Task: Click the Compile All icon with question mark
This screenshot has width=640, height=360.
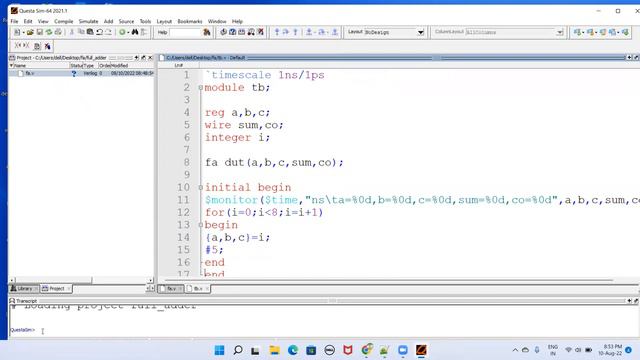Action: pos(232,32)
